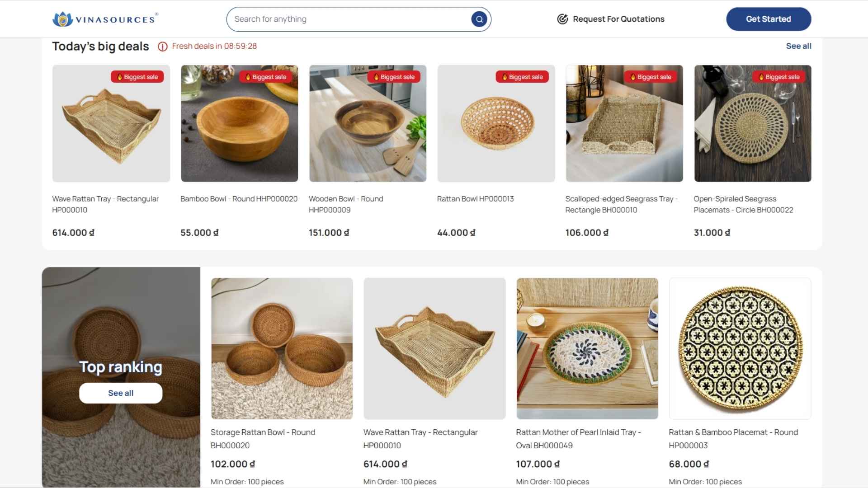Click the Request For Quotations checkmark icon
The height and width of the screenshot is (488, 868).
coord(561,19)
